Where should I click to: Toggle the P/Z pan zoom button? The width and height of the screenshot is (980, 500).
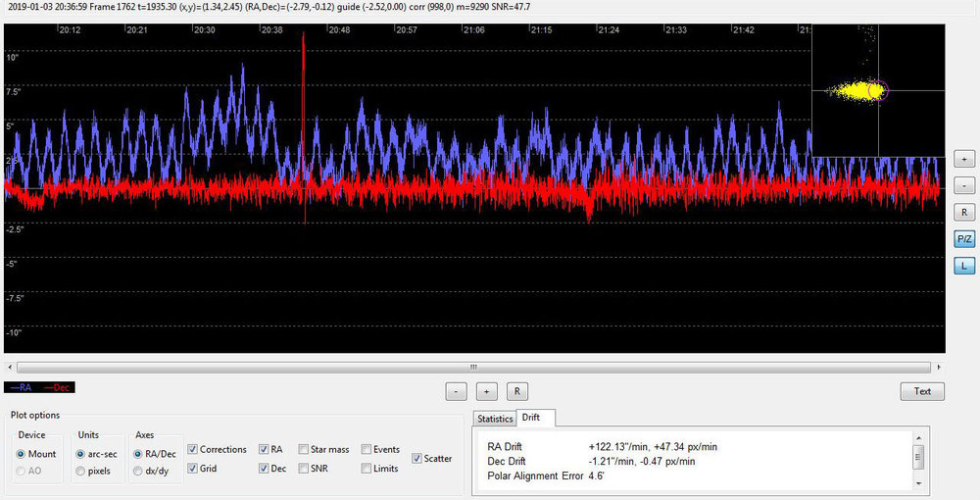coord(963,239)
